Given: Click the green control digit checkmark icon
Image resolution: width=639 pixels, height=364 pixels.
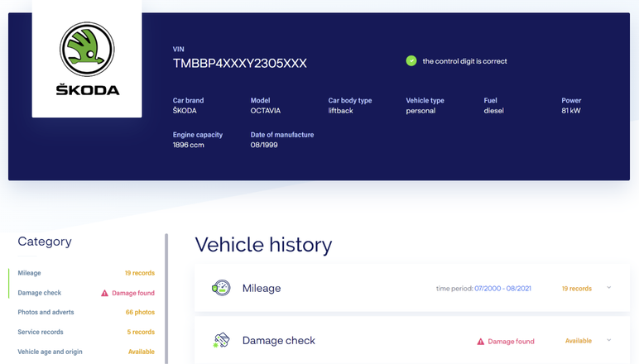Looking at the screenshot, I should [411, 61].
